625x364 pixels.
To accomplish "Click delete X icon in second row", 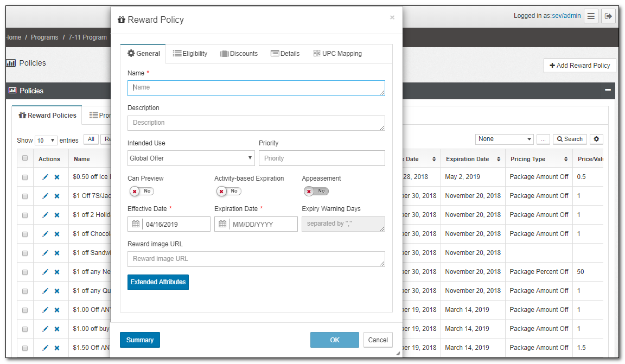I will 57,196.
